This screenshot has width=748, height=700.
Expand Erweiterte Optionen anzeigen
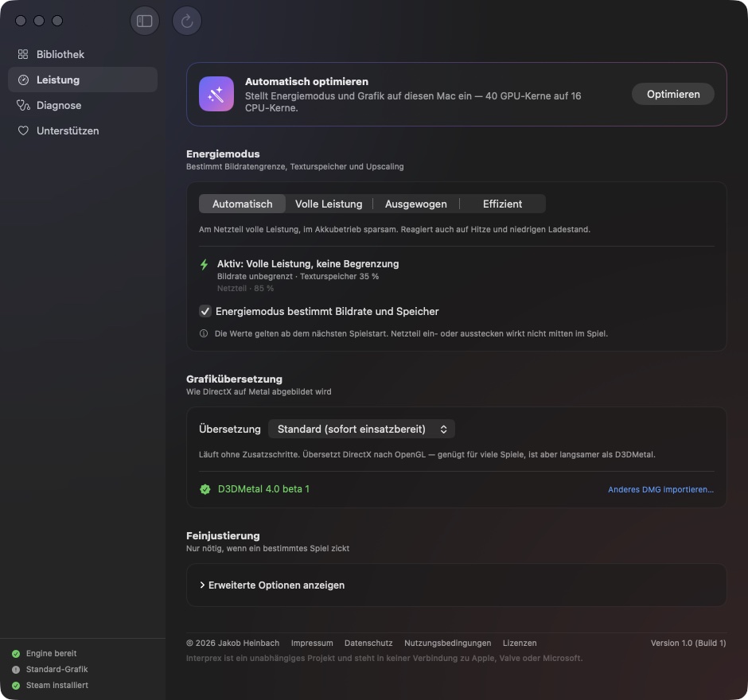point(272,585)
